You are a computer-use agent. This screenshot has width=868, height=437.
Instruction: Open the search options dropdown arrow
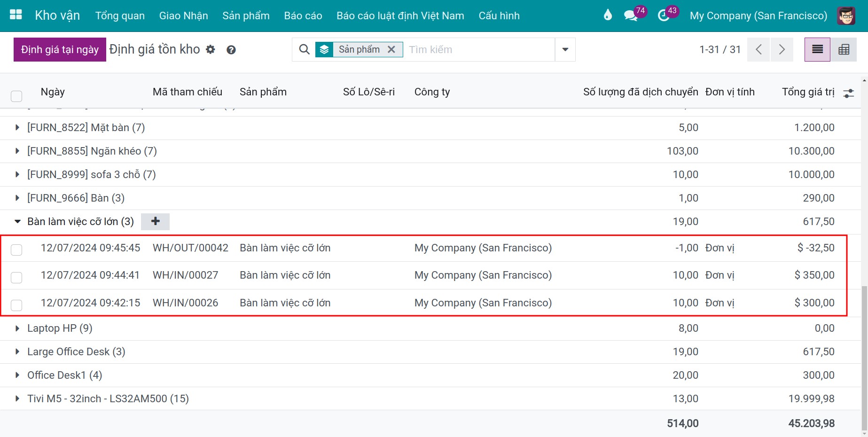pos(565,49)
